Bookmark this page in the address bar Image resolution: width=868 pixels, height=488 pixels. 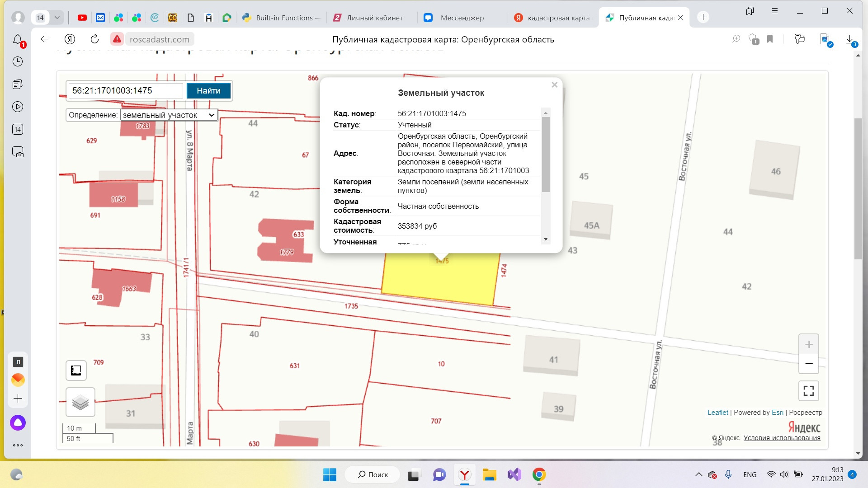click(x=770, y=39)
